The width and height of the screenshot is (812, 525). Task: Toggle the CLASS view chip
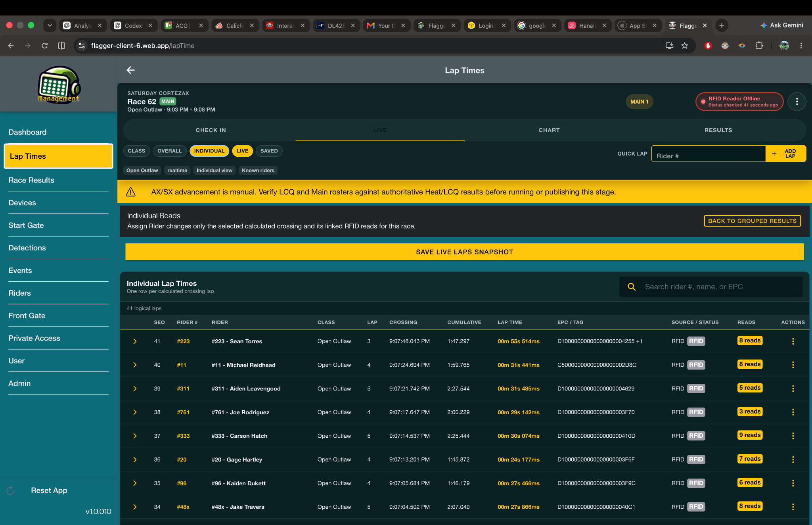(136, 151)
